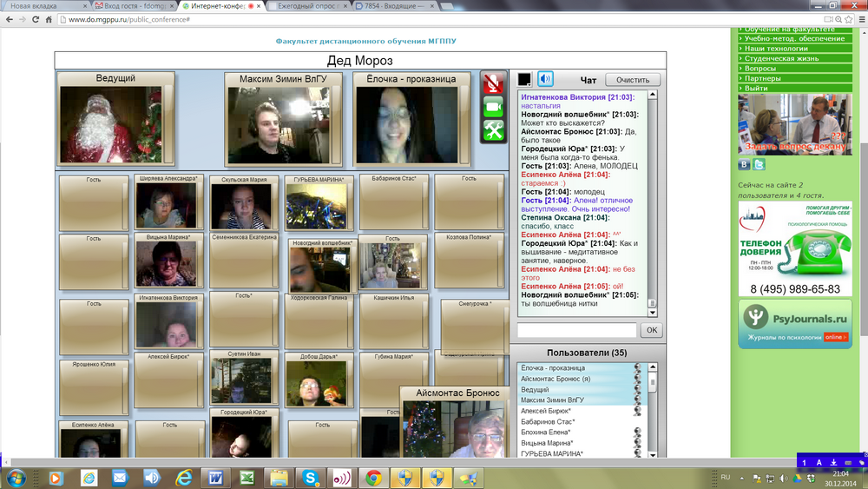Click the Задать вопрос декану banner
868x489 pixels.
tap(795, 124)
